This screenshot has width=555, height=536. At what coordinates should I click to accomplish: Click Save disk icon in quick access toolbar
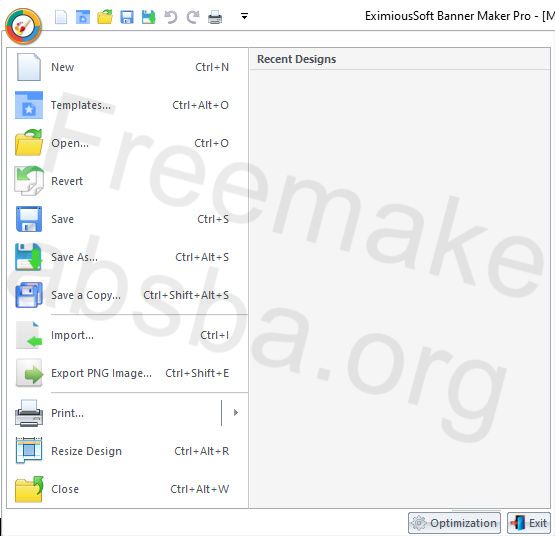(x=127, y=17)
